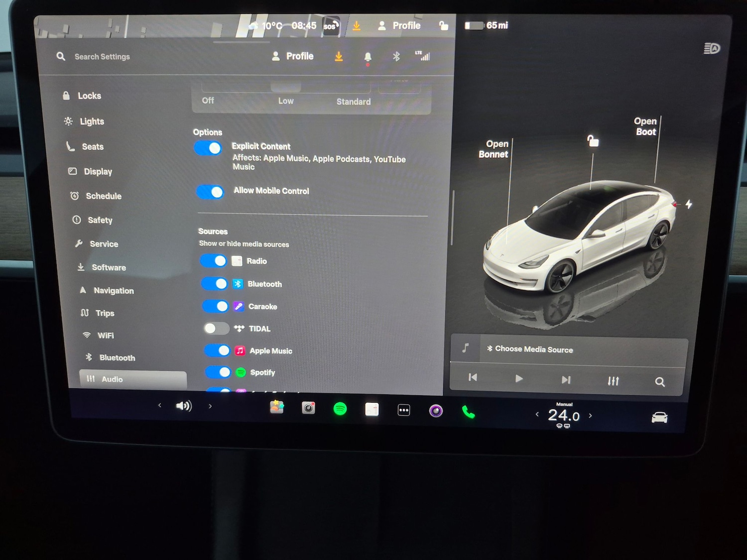Hide the Spotify media source
This screenshot has width=747, height=560.
pos(218,372)
